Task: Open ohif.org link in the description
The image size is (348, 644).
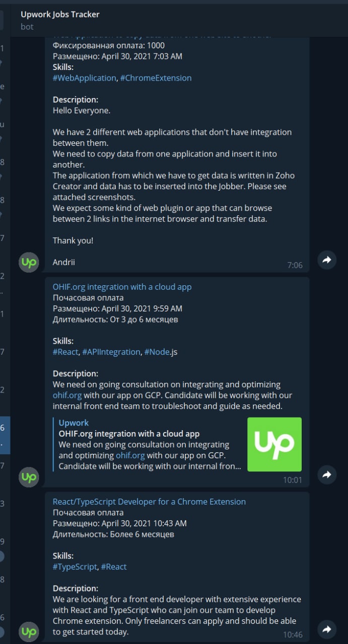Action: point(67,395)
